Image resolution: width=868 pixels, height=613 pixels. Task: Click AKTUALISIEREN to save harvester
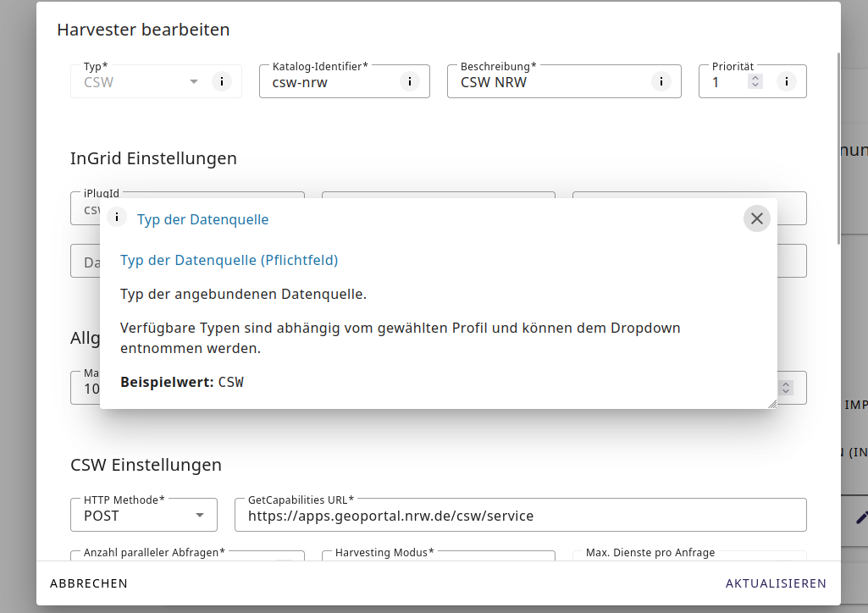[775, 583]
